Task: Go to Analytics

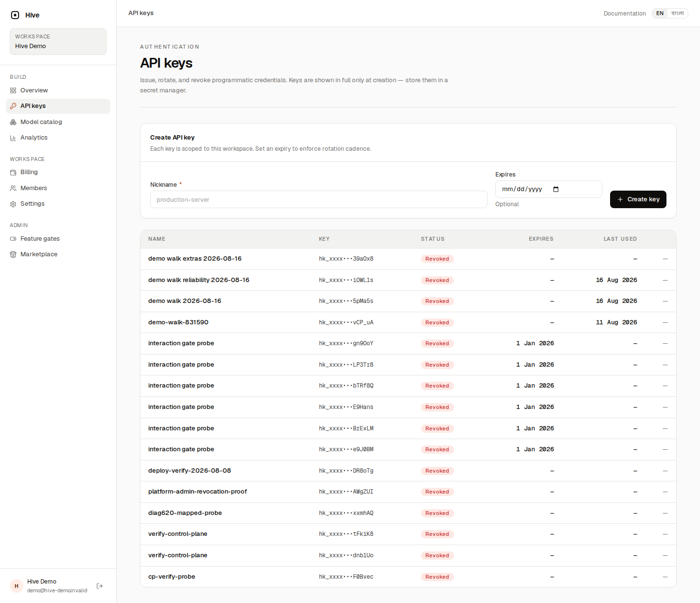Action: coord(58,138)
